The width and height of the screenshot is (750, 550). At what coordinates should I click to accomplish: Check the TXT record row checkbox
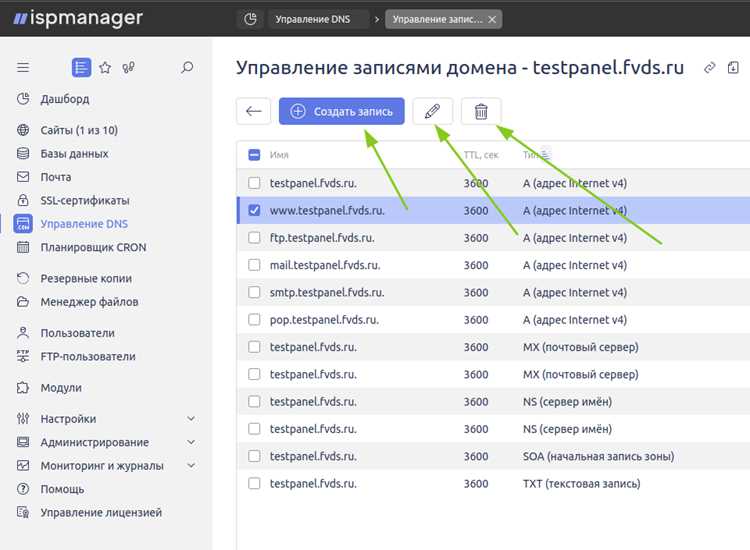[x=254, y=484]
